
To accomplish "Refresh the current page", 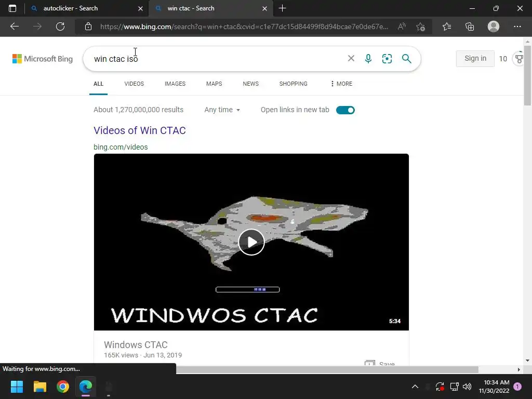I will point(60,26).
